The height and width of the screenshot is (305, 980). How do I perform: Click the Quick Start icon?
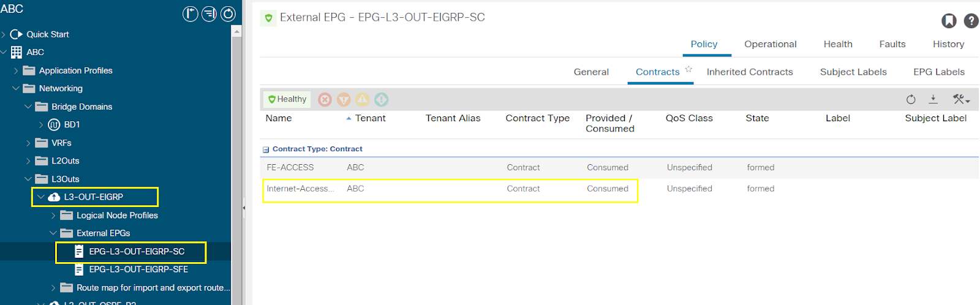tap(17, 34)
